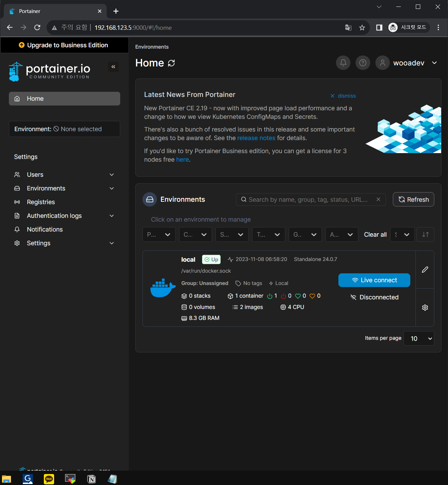Open new browser tab plus button
This screenshot has width=448, height=485.
(x=116, y=11)
